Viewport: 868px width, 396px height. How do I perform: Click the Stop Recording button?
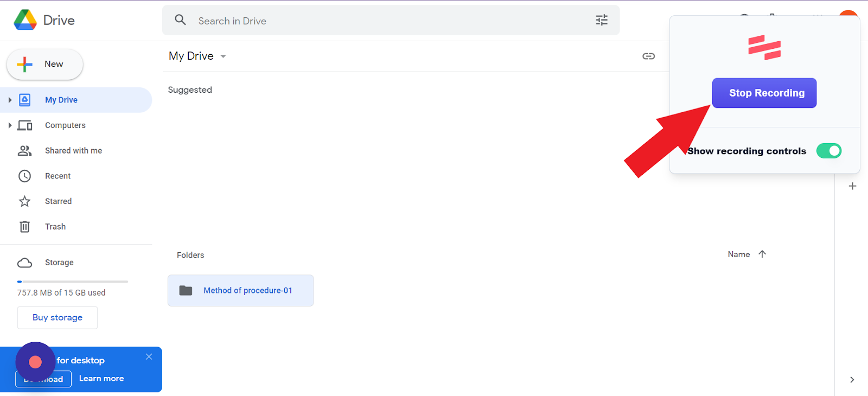coord(764,93)
